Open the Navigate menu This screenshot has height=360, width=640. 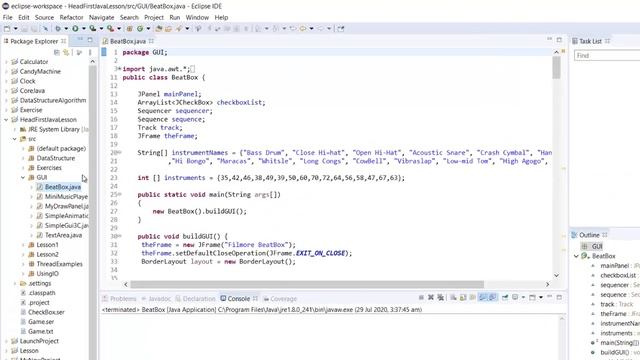(x=102, y=18)
